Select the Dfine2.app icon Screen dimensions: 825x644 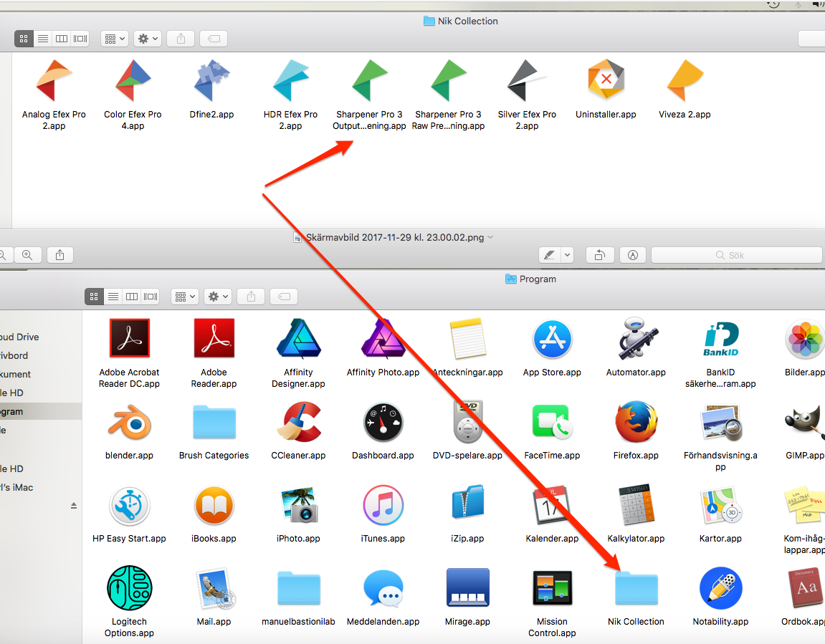point(211,81)
